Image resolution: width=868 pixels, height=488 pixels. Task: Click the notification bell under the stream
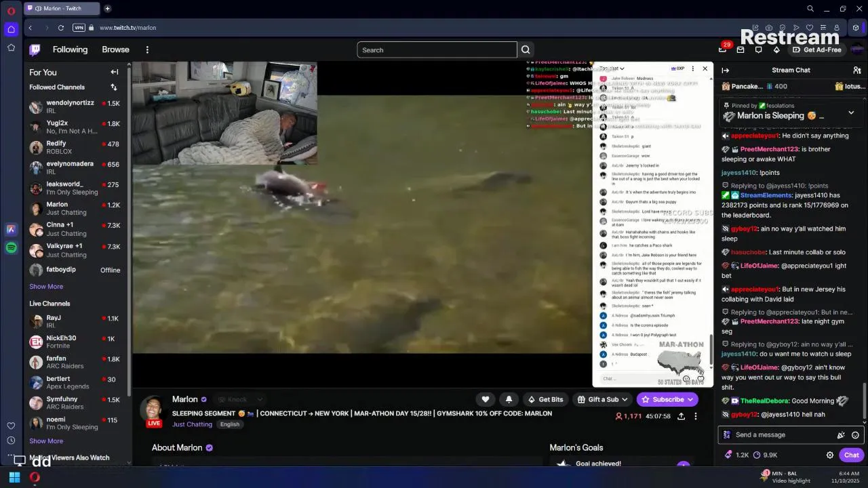[509, 399]
